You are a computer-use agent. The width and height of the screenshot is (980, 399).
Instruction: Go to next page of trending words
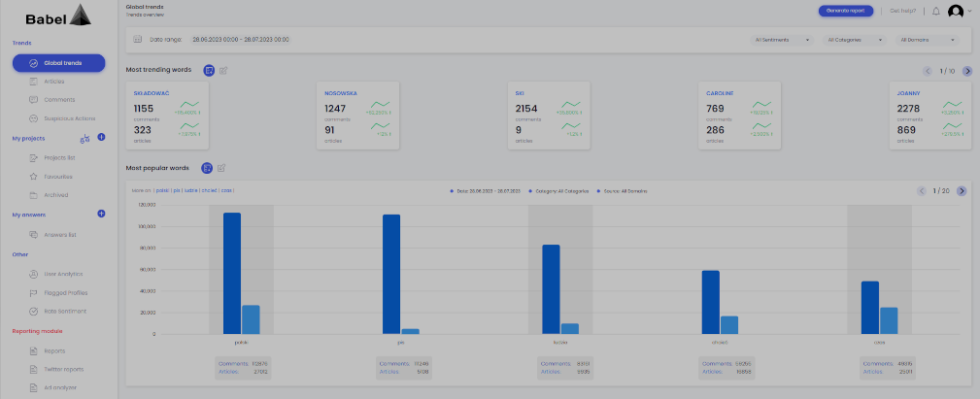point(967,71)
